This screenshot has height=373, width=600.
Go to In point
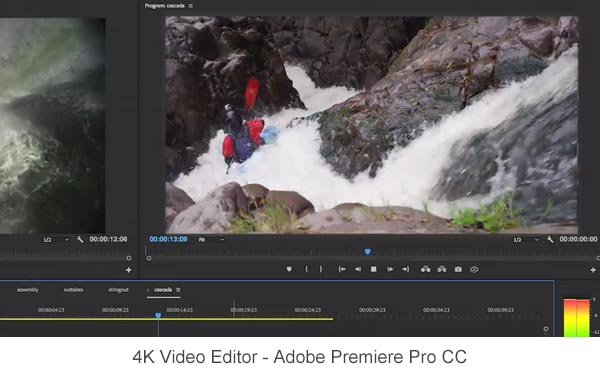[x=342, y=269]
